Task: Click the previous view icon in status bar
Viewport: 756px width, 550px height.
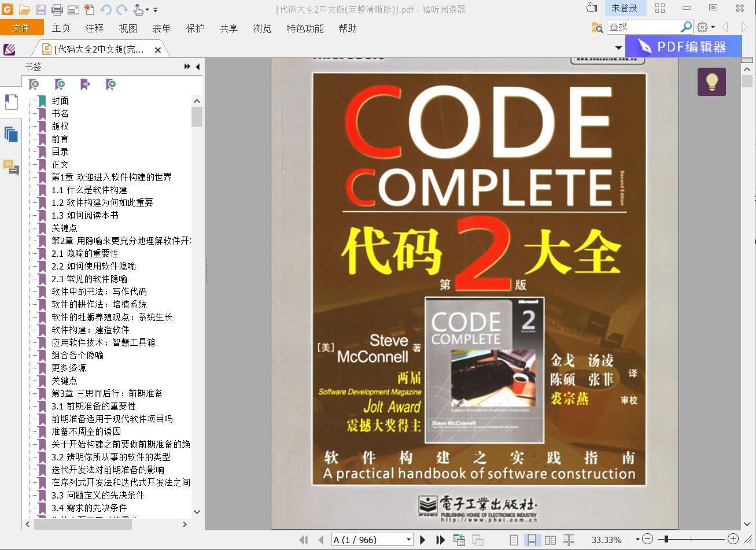Action: click(459, 540)
